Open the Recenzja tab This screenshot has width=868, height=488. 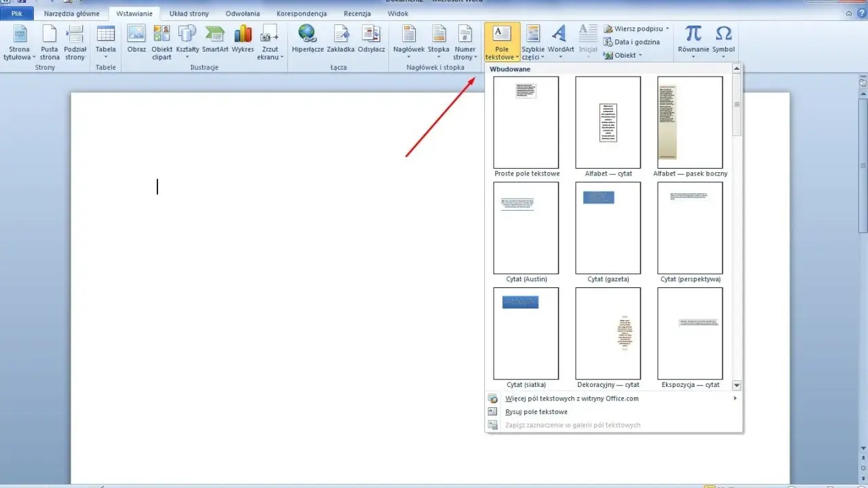tap(357, 14)
